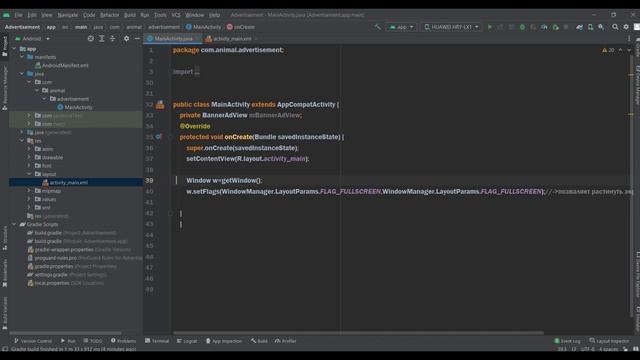Open Project tool window from left stripe
Viewport: 640px width, 360px height.
tap(4, 46)
